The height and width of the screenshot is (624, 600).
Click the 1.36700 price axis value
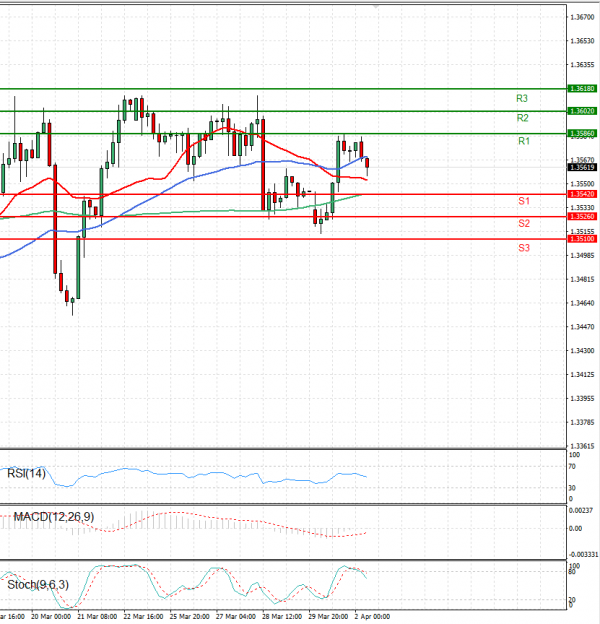click(x=582, y=17)
